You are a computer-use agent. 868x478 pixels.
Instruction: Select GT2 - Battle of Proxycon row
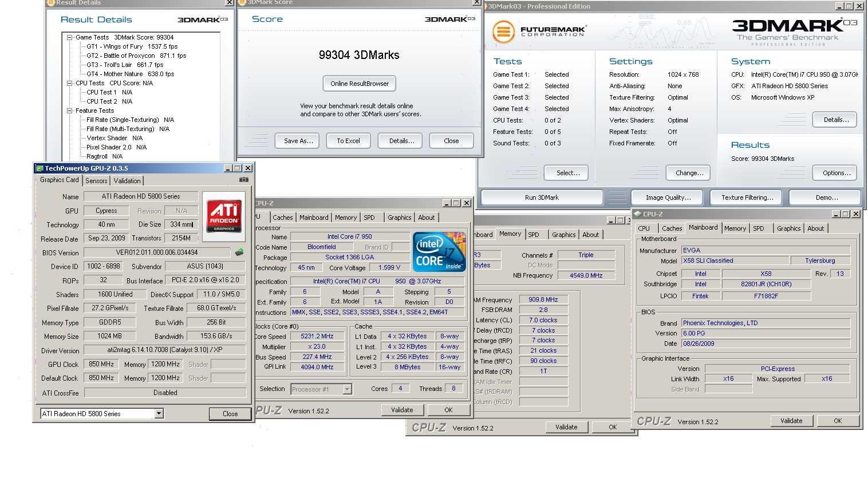tap(136, 56)
